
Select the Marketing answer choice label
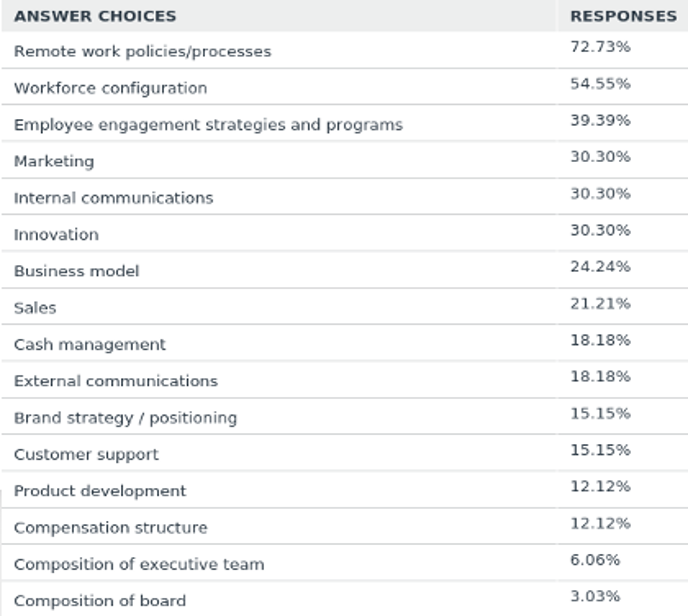click(54, 161)
